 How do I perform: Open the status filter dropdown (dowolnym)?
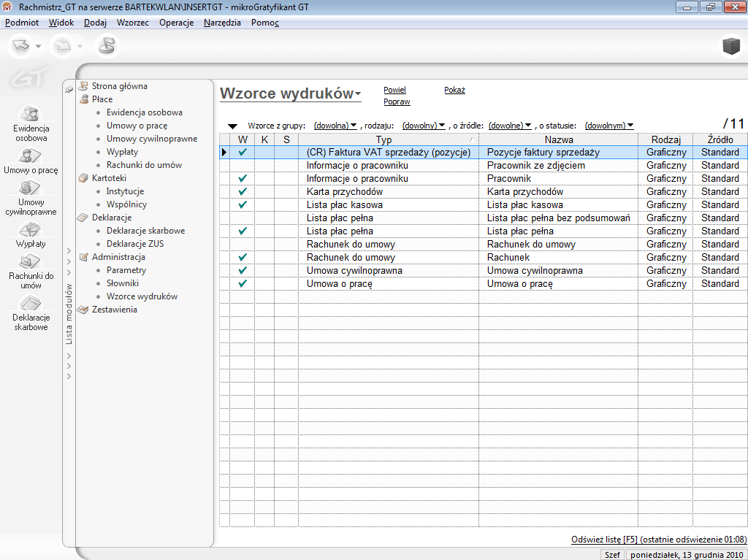(609, 126)
